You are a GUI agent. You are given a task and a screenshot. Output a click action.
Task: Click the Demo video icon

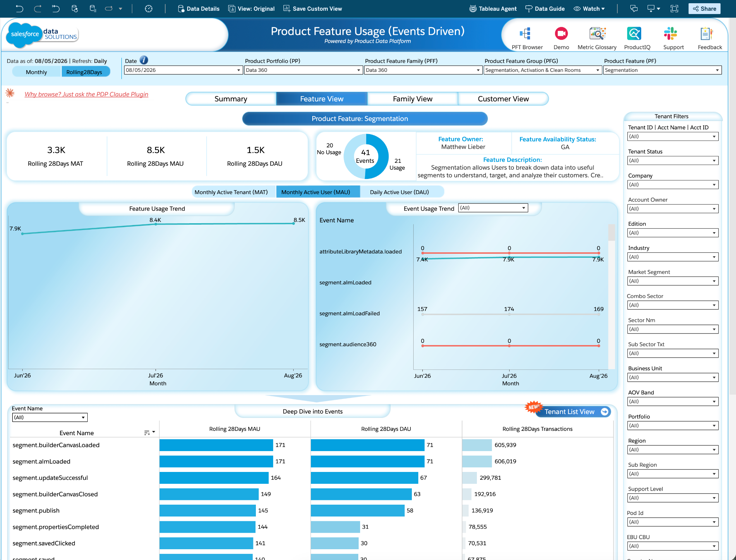coord(561,34)
